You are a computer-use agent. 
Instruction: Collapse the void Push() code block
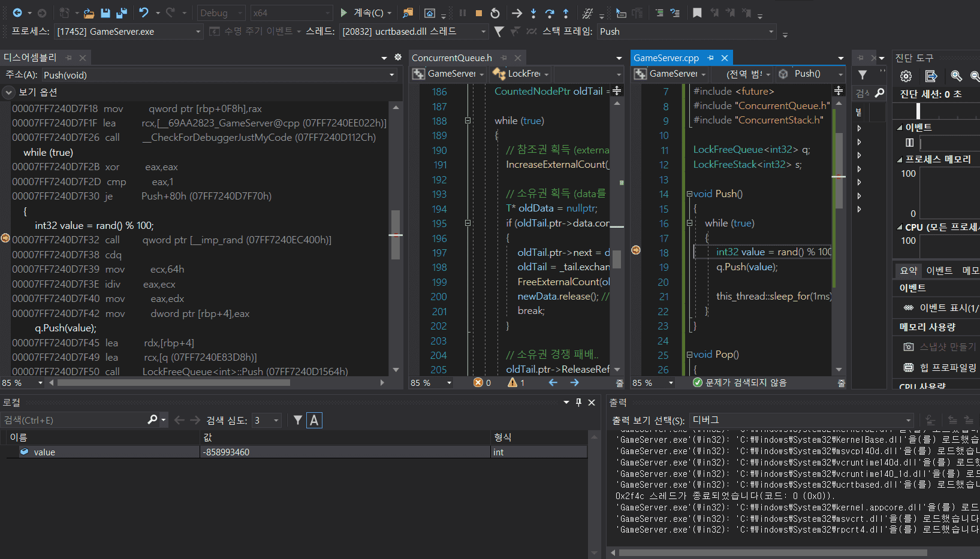click(689, 194)
